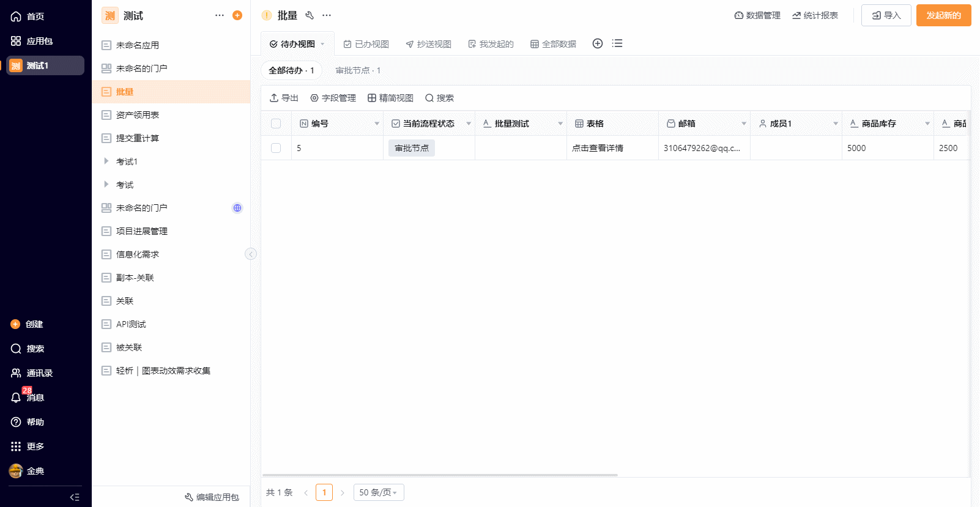Open the 金典 user profile avatar
Screen dimensions: 980x507
pyautogui.click(x=16, y=471)
